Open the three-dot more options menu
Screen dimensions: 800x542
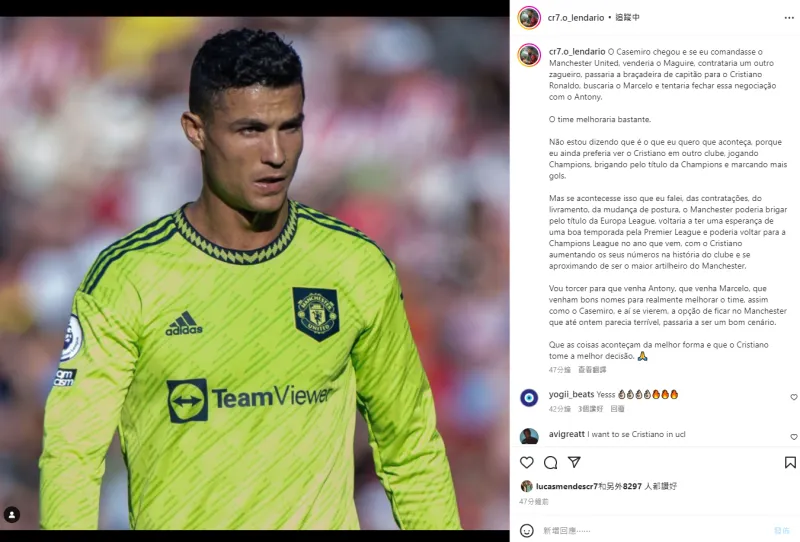click(789, 18)
